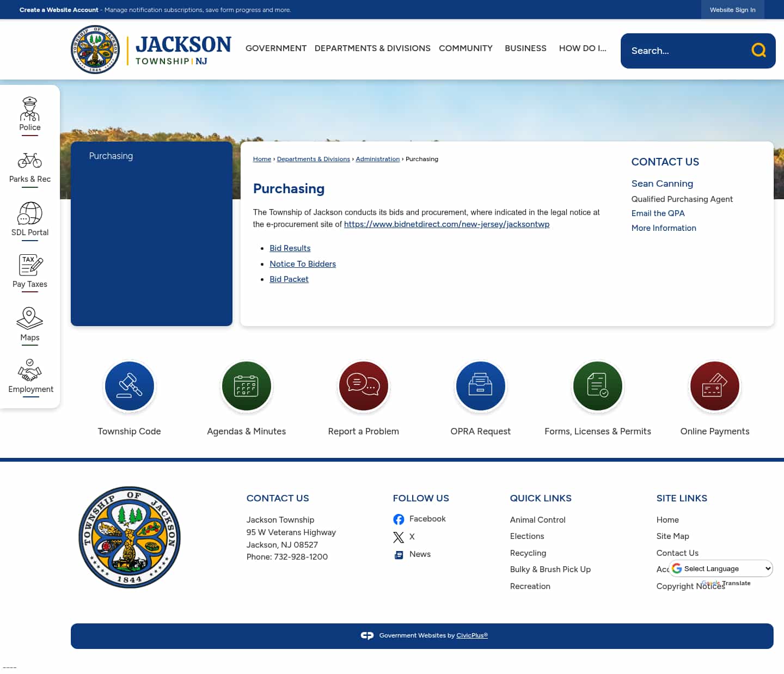Open the COMMUNITY navigation menu
Image resolution: width=784 pixels, height=674 pixels.
pos(465,48)
